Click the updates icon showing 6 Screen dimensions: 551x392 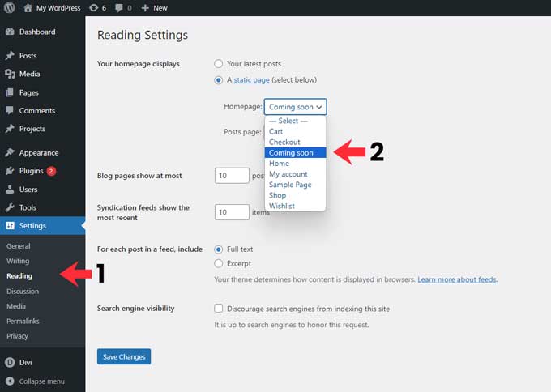[x=94, y=8]
